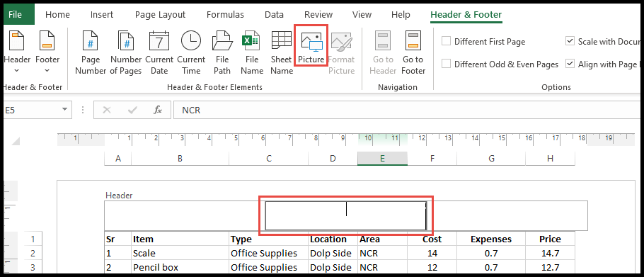
Task: Click the Cost header cell
Action: pyautogui.click(x=432, y=239)
